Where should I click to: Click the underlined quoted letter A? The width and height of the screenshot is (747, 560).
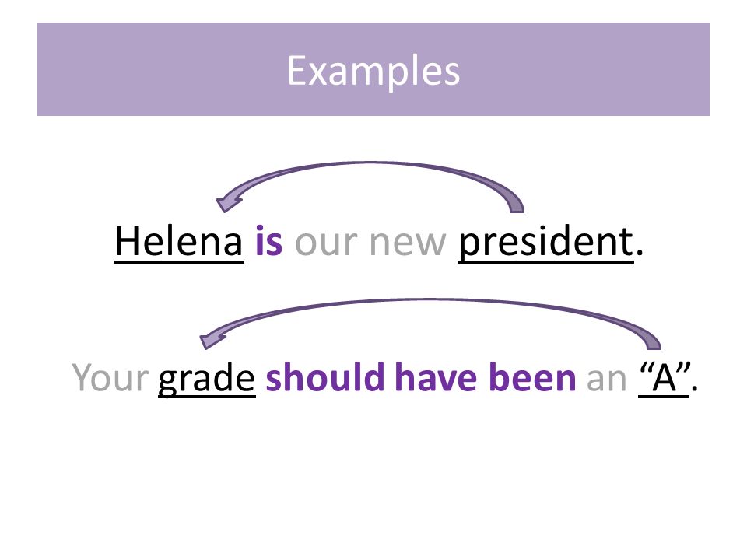click(664, 379)
